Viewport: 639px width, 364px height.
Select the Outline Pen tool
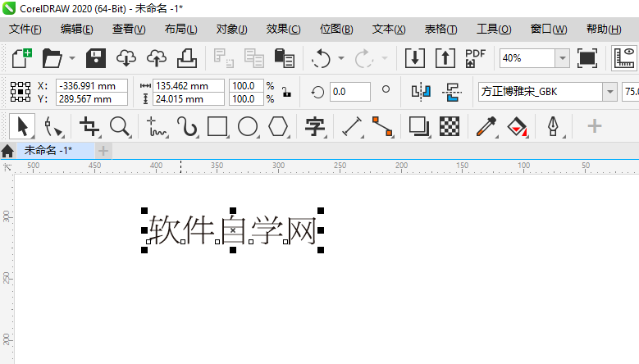[x=553, y=126]
